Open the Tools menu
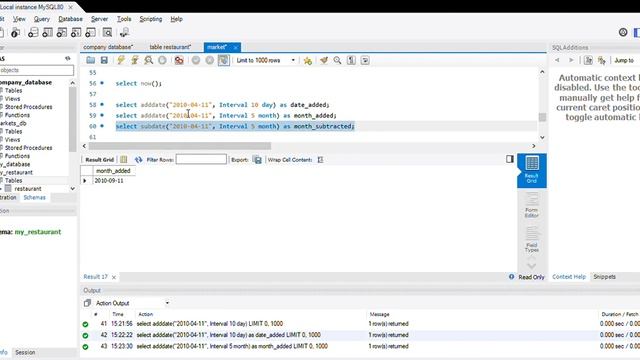The width and height of the screenshot is (640, 360). [124, 19]
